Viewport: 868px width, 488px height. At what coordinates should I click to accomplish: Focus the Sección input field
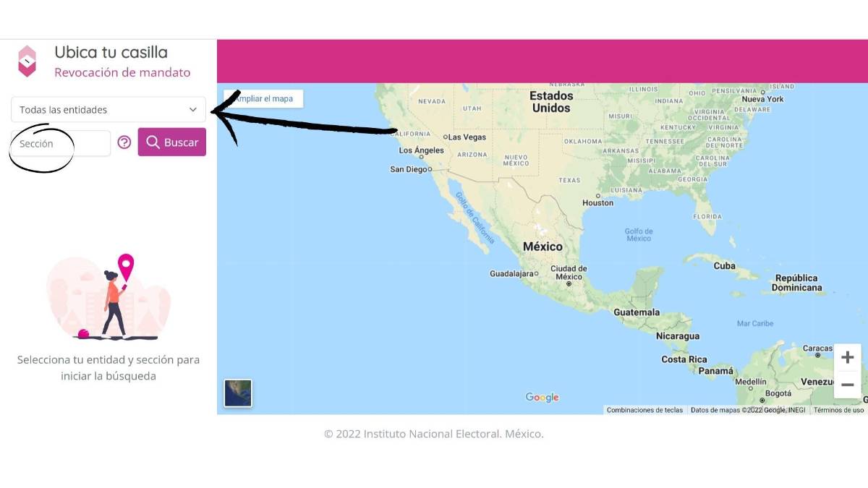tap(61, 143)
